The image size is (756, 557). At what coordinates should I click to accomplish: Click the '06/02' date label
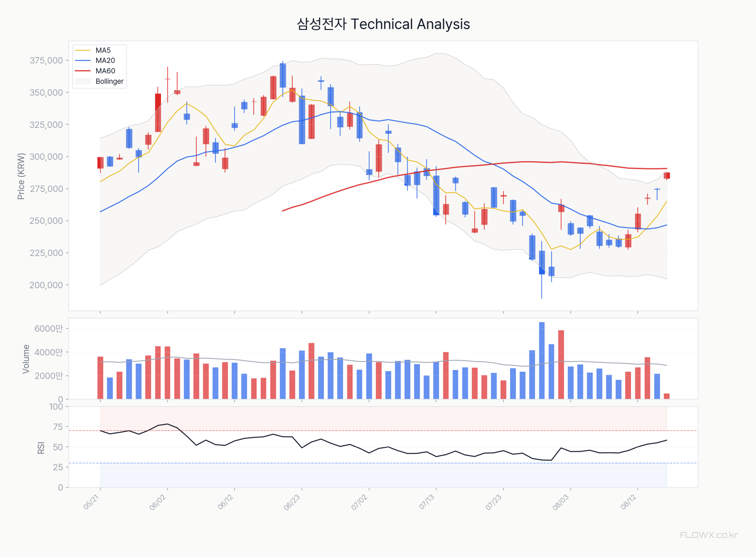[x=158, y=502]
